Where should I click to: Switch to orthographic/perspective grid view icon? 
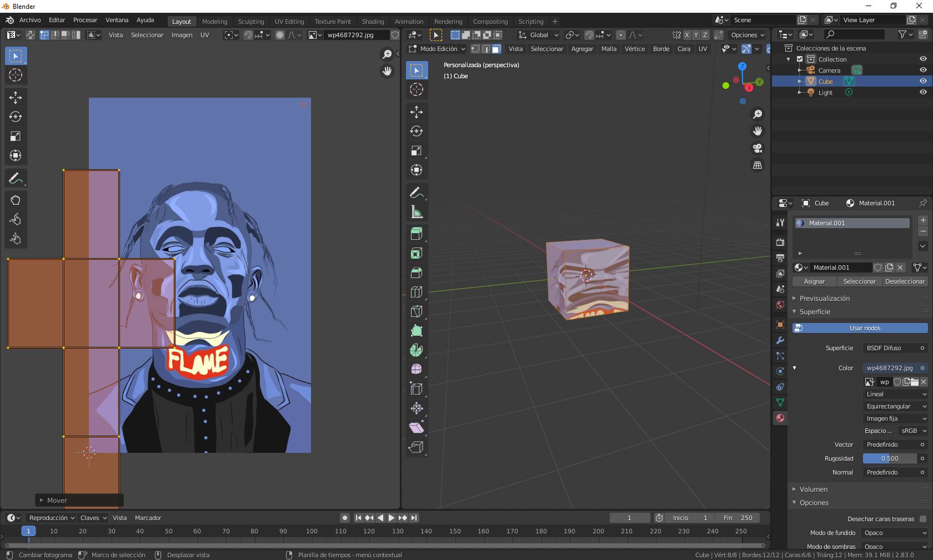758,165
